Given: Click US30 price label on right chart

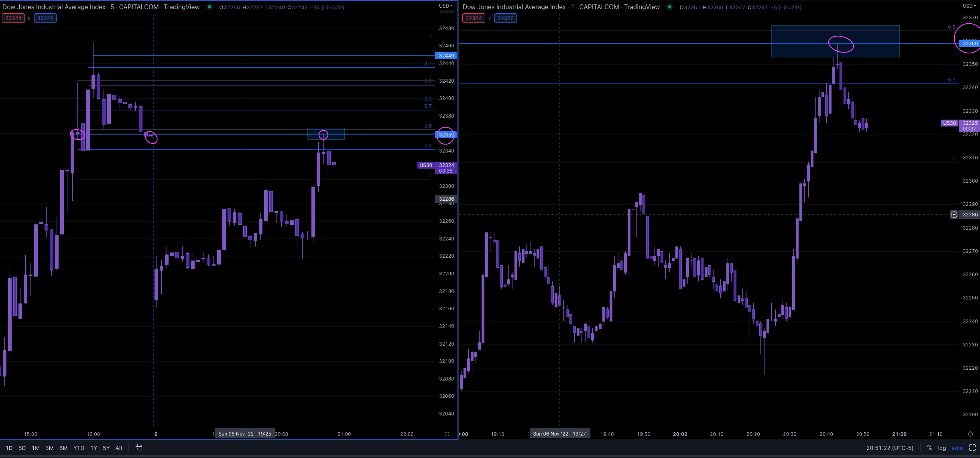Looking at the screenshot, I should [x=949, y=123].
